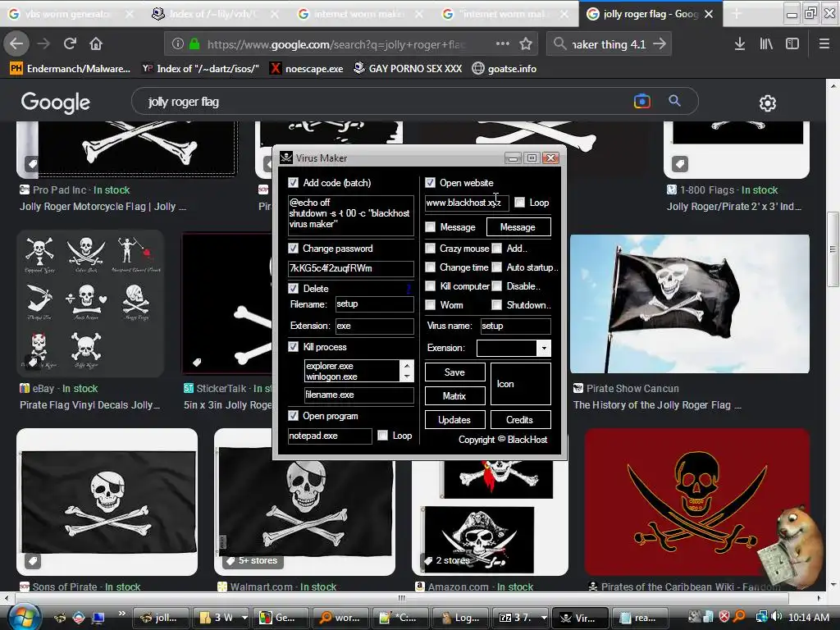
Task: Click the Google logo
Action: [x=55, y=103]
